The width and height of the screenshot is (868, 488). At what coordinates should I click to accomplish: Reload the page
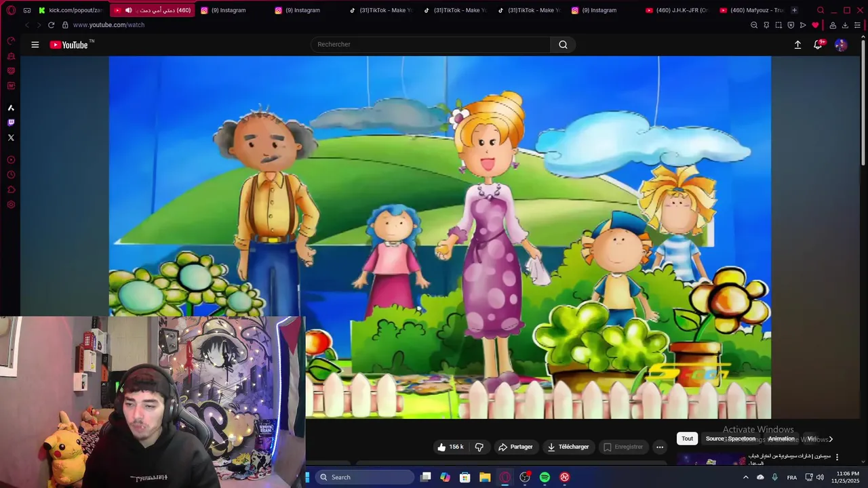51,25
